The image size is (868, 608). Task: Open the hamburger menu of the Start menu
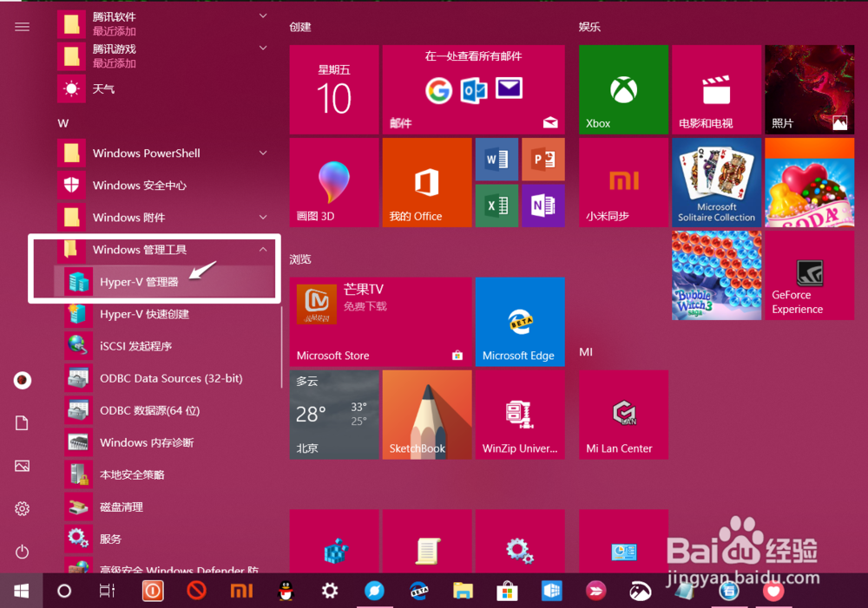23,27
